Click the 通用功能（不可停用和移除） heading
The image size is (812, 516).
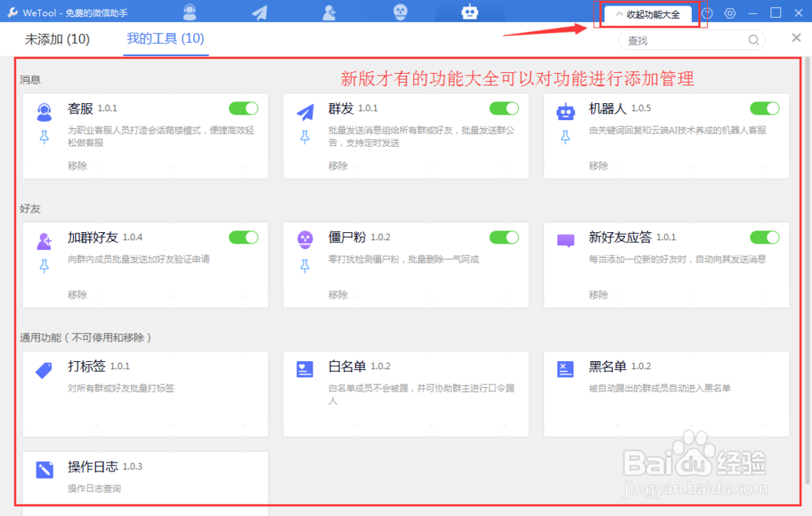[85, 338]
